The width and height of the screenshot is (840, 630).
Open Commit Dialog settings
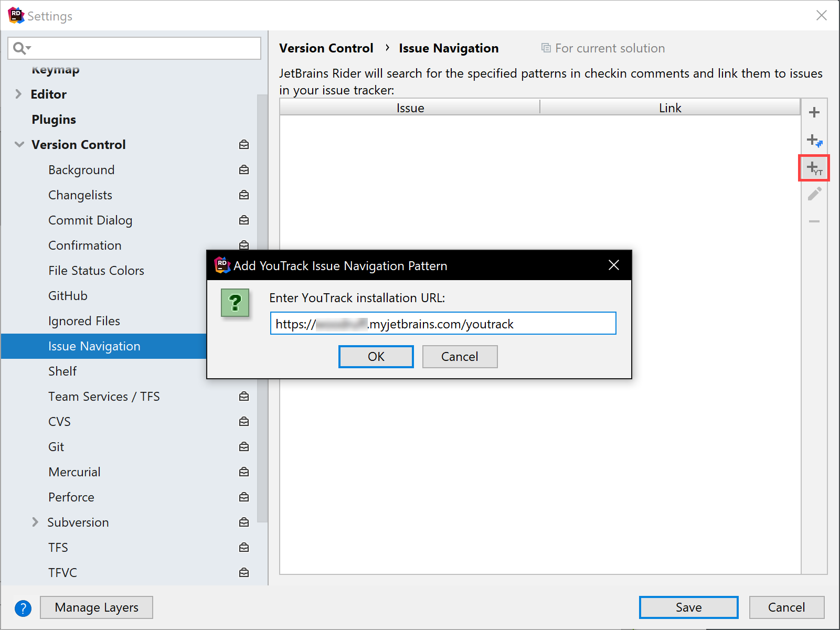coord(90,220)
